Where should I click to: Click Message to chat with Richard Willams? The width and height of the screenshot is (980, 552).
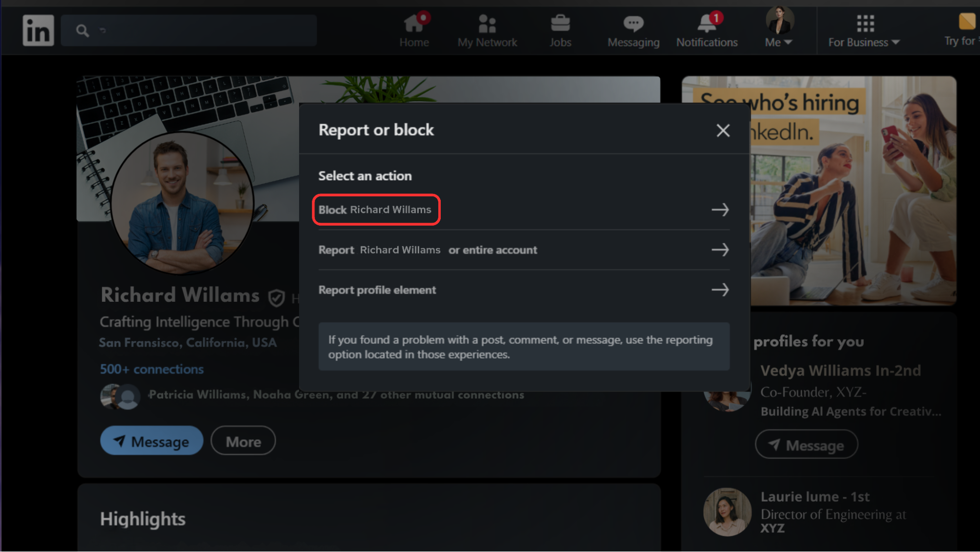(x=151, y=441)
